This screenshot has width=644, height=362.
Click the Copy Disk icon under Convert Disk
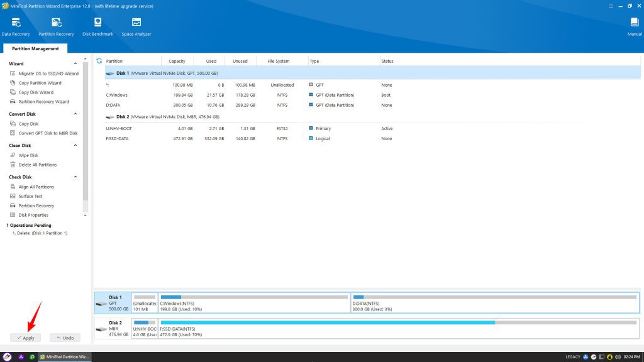coord(13,124)
